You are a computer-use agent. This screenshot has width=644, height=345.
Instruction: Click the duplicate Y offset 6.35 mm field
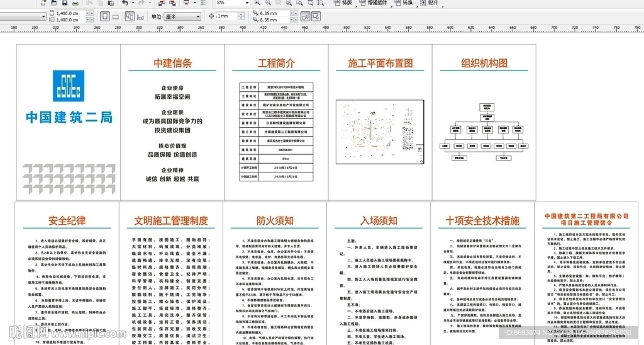[274, 20]
